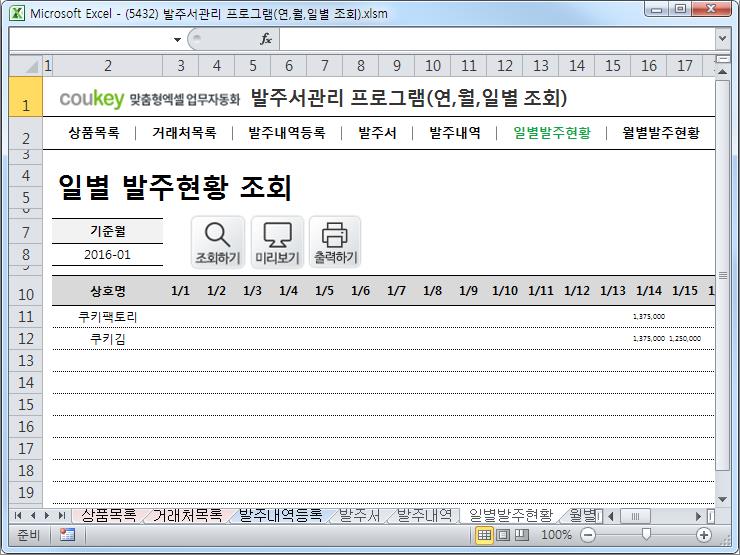Select the 1/10 date header cell
The height and width of the screenshot is (555, 740).
point(505,291)
